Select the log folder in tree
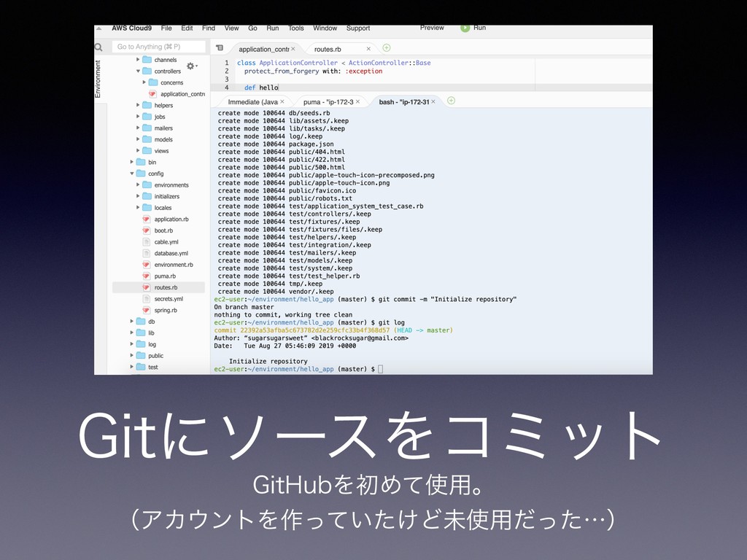 pyautogui.click(x=152, y=345)
